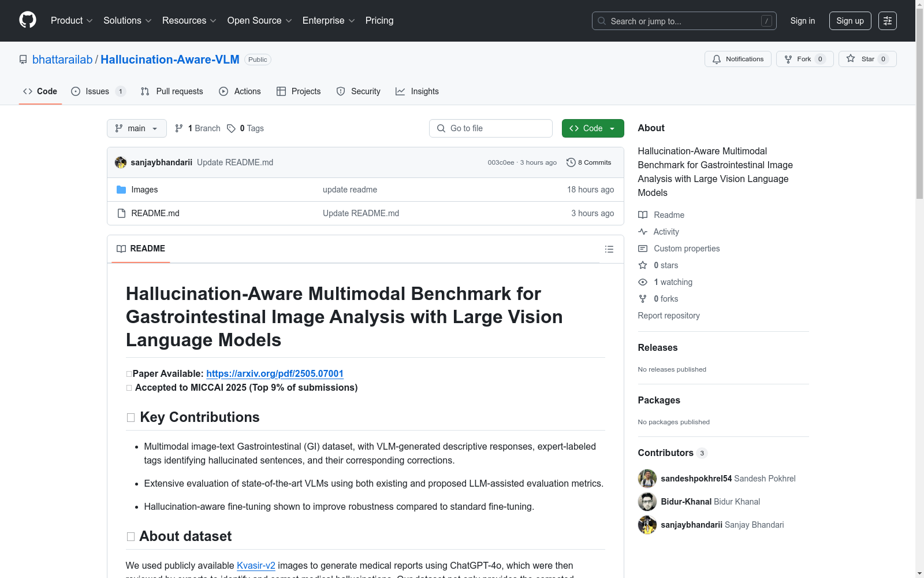
Task: Switch to the Projects tab
Action: coord(299,91)
